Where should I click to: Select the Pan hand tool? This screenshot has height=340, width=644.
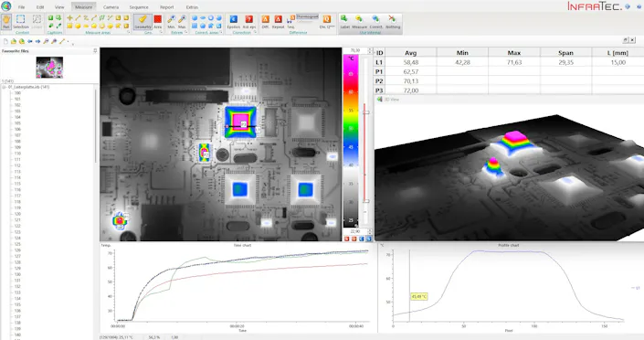pyautogui.click(x=6, y=22)
